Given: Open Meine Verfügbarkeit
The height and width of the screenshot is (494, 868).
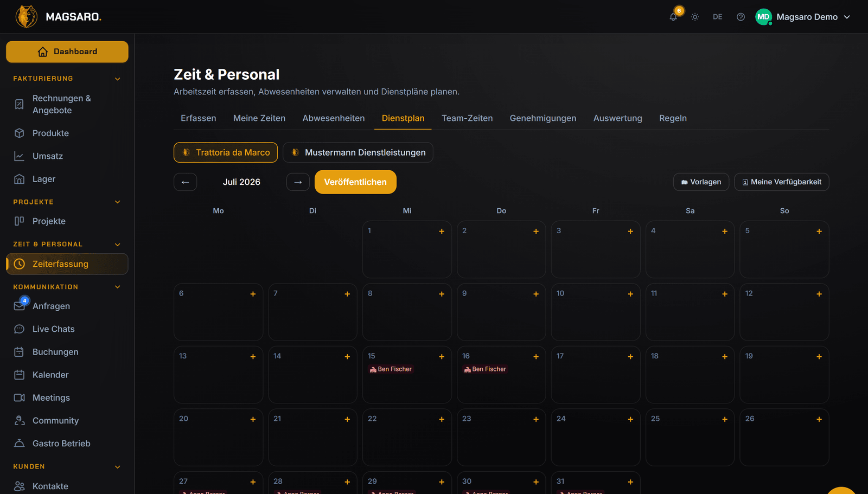Looking at the screenshot, I should [x=782, y=182].
